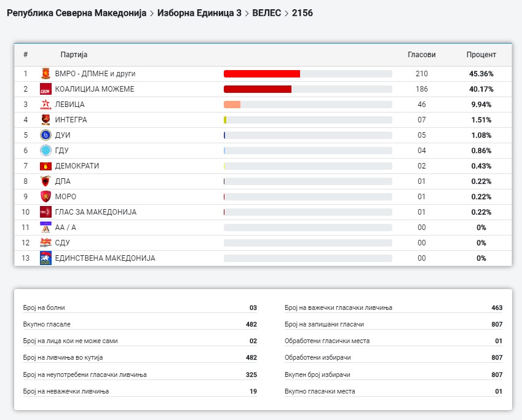Click the ВМРО - ДПМНЕ red vote bar
Screen dimensions: 522x420
tap(262, 74)
